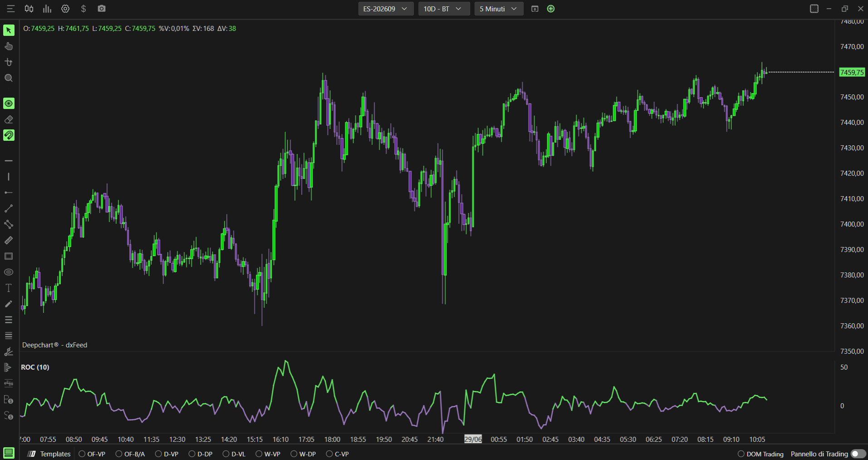Toggle the Pannello di Trading switch
The height and width of the screenshot is (460, 868).
click(x=858, y=454)
